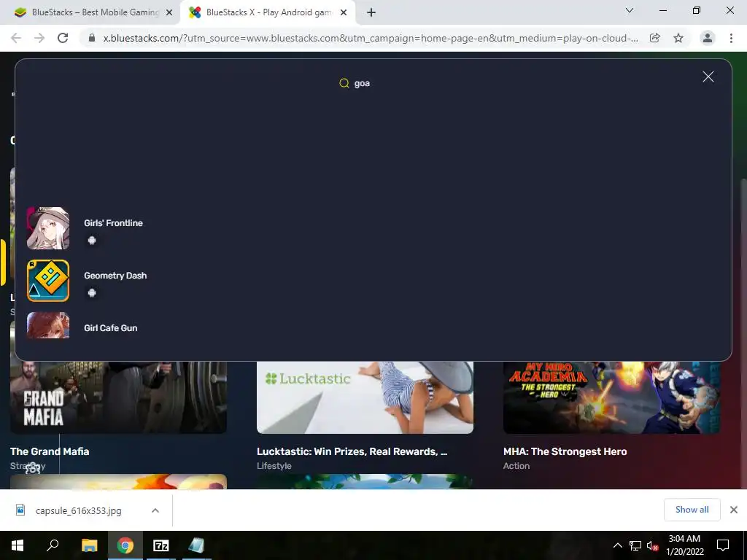
Task: View site info via the padlock icon
Action: [92, 38]
